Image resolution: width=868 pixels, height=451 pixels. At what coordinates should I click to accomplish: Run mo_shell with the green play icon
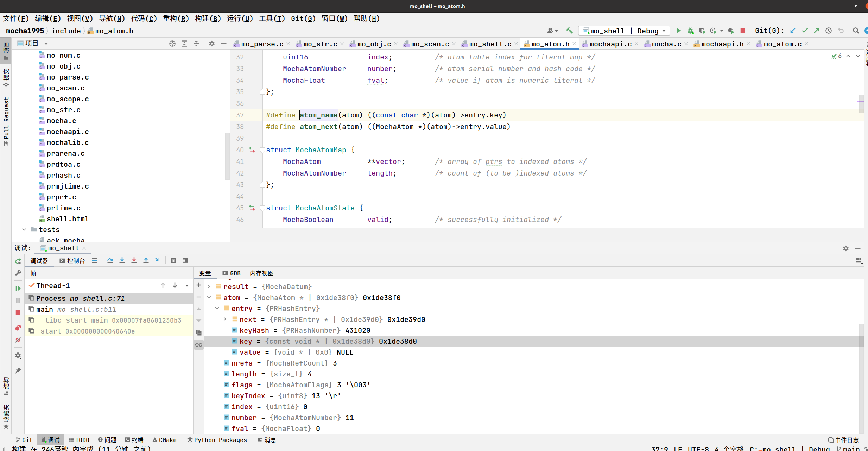click(679, 31)
